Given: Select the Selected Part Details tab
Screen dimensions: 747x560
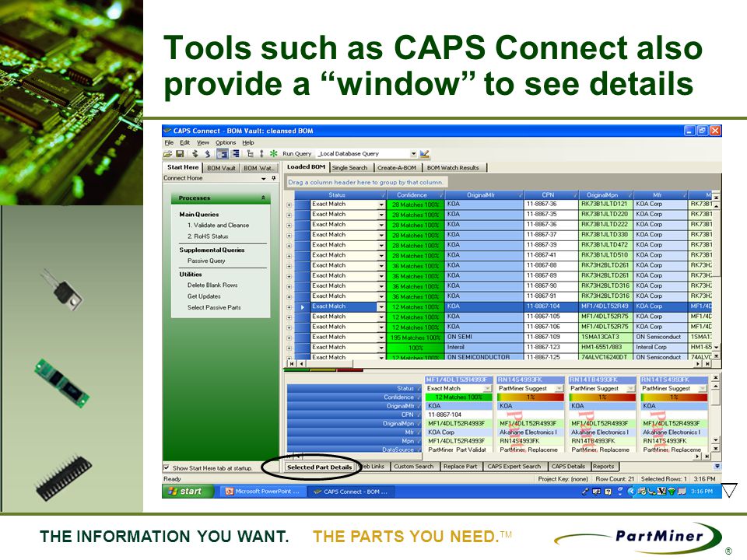Looking at the screenshot, I should point(319,467).
